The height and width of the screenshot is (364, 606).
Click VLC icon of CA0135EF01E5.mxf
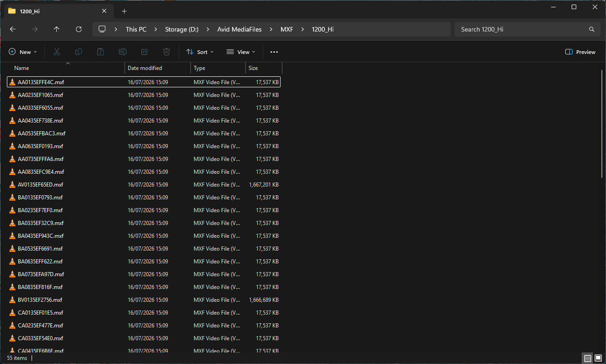point(12,313)
